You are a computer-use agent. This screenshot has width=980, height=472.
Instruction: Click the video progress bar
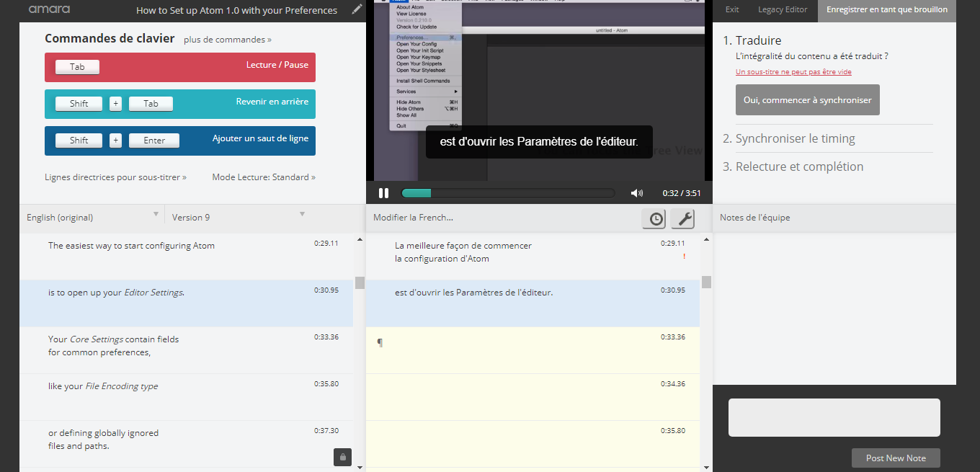pos(508,193)
